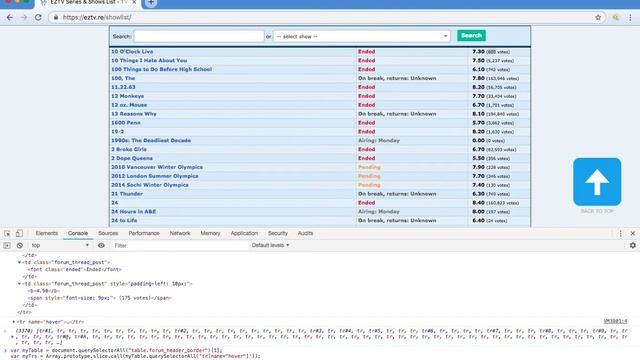640x360 pixels.
Task: Collapse the first td forum_thread_post node
Action: point(19,262)
